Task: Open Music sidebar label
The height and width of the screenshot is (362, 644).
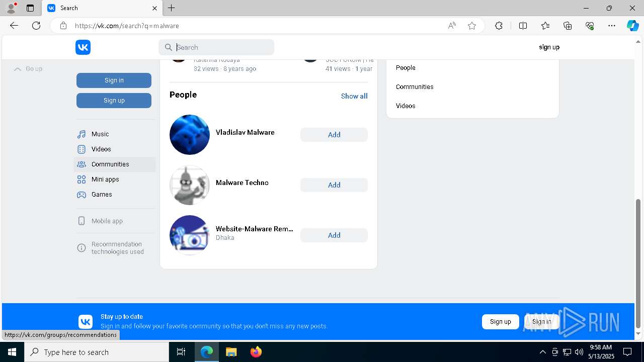Action: click(100, 134)
